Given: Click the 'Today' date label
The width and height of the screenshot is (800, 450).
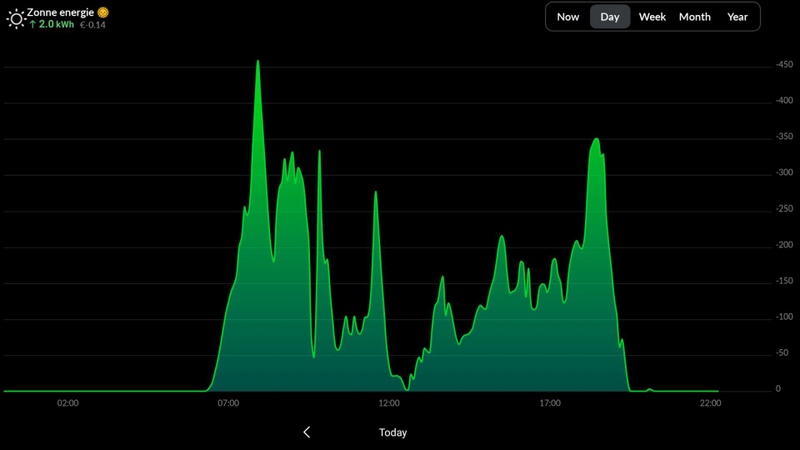Looking at the screenshot, I should (393, 433).
